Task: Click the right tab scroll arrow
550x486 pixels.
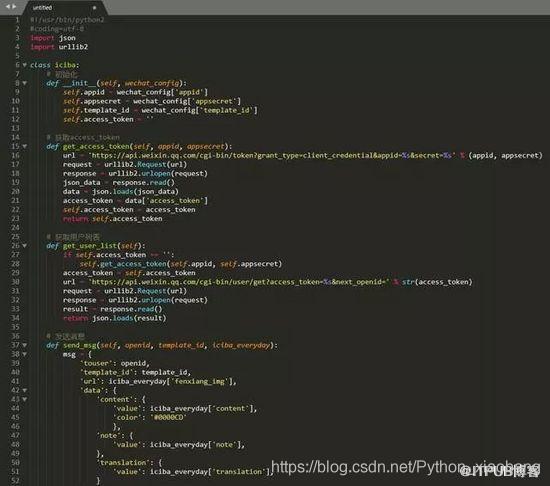Action: (x=14, y=6)
